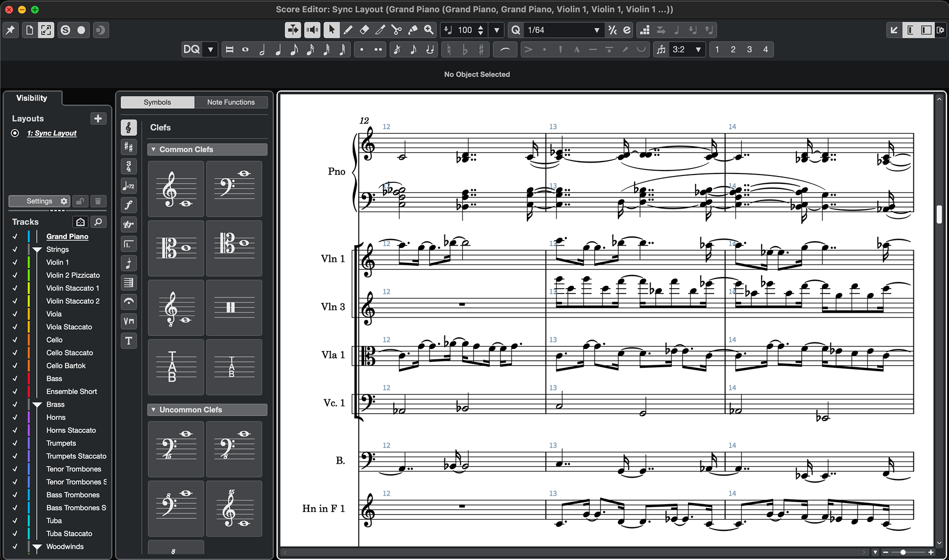This screenshot has width=949, height=560.
Task: Add a new layout with plus button
Action: click(98, 119)
